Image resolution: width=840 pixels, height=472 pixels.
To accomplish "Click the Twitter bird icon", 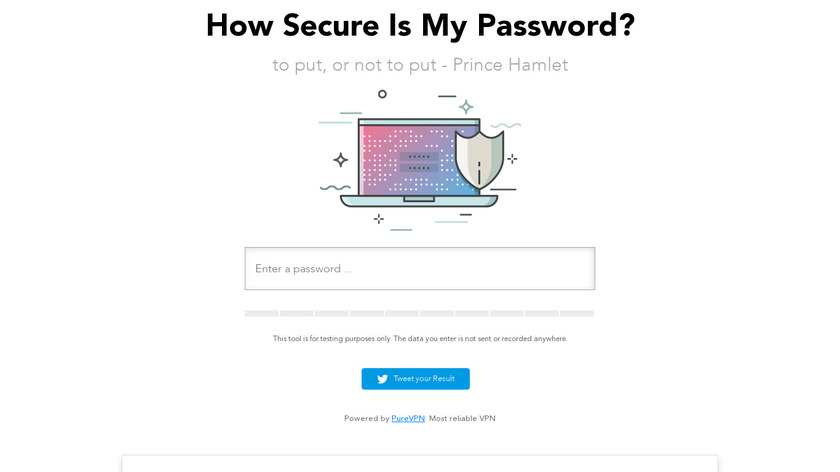I will (x=382, y=379).
